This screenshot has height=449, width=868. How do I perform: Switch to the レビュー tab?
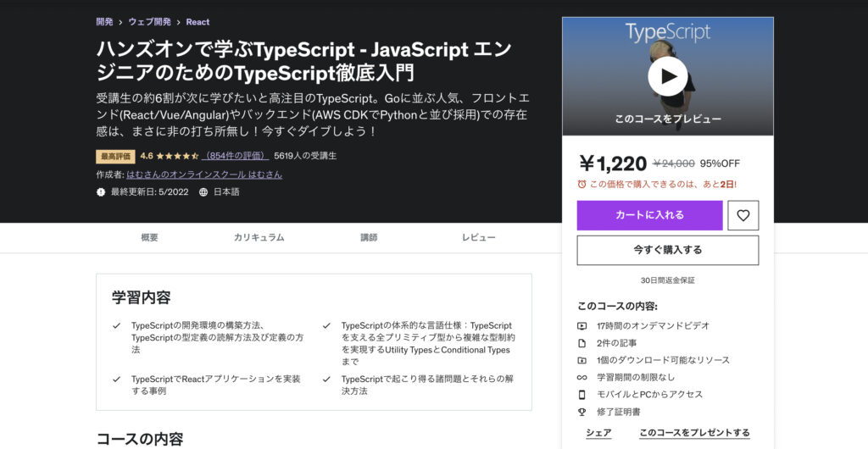point(479,237)
